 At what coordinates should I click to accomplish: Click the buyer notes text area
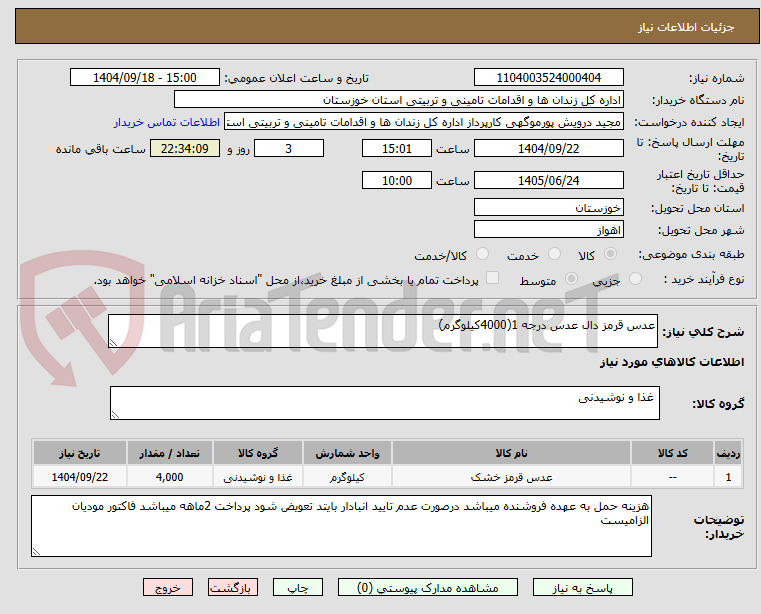click(341, 526)
